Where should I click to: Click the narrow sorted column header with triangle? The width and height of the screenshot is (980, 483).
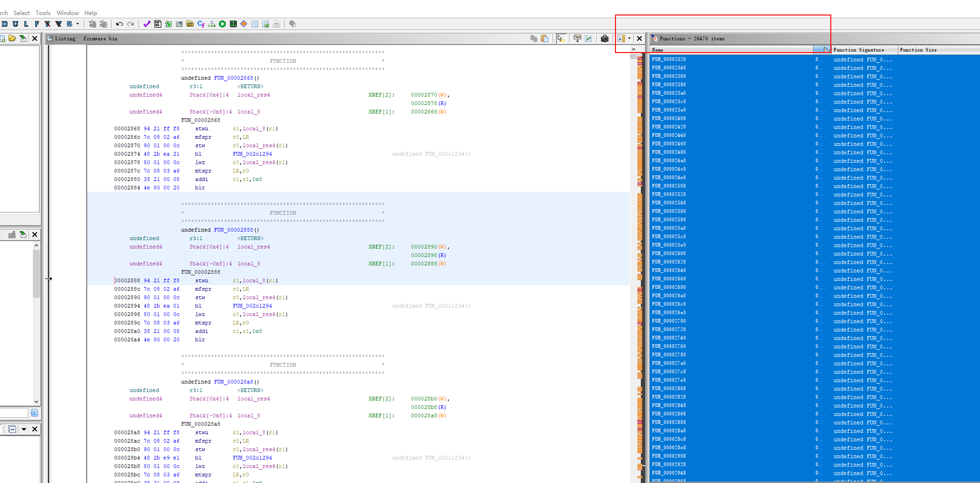[822, 50]
